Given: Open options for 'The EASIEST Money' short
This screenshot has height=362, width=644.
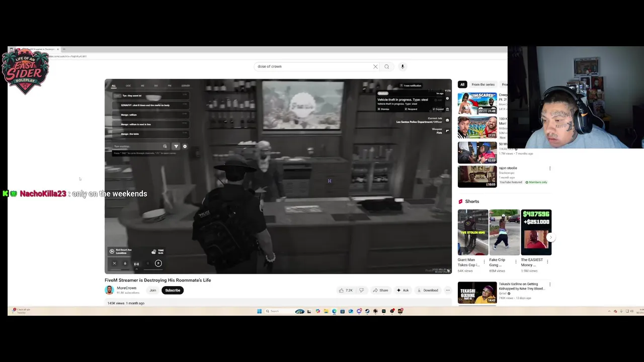Looking at the screenshot, I should coord(547,261).
